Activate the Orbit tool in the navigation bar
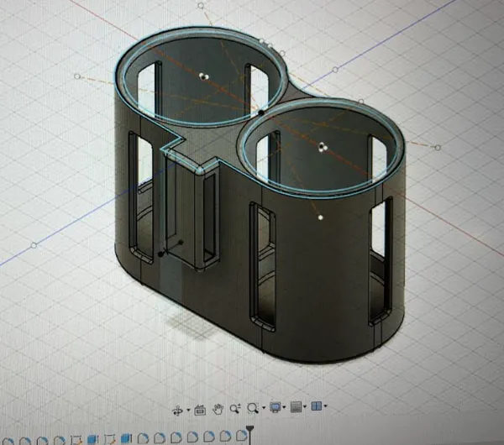Screen dimensions: 504x445 (x=178, y=411)
